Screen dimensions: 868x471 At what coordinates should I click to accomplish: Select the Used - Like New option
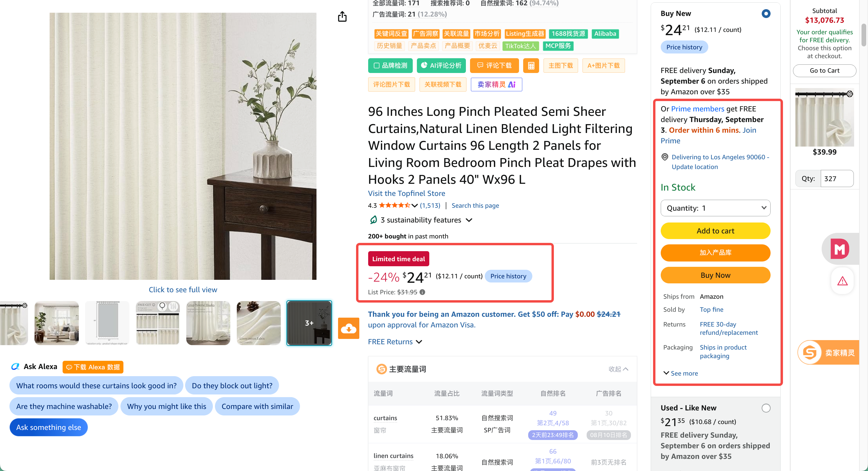(766, 408)
